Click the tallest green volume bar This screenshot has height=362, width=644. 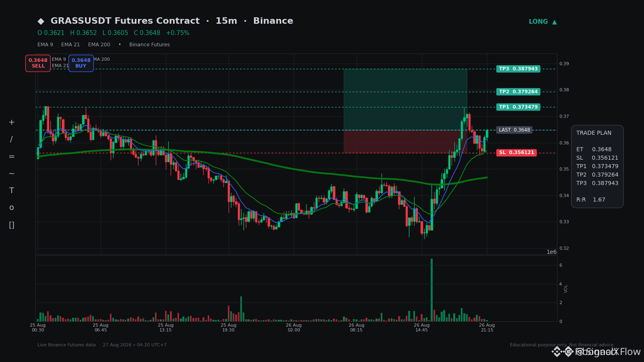[432, 290]
